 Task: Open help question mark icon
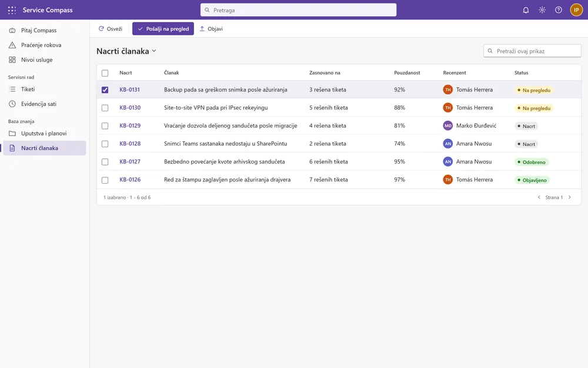[559, 10]
